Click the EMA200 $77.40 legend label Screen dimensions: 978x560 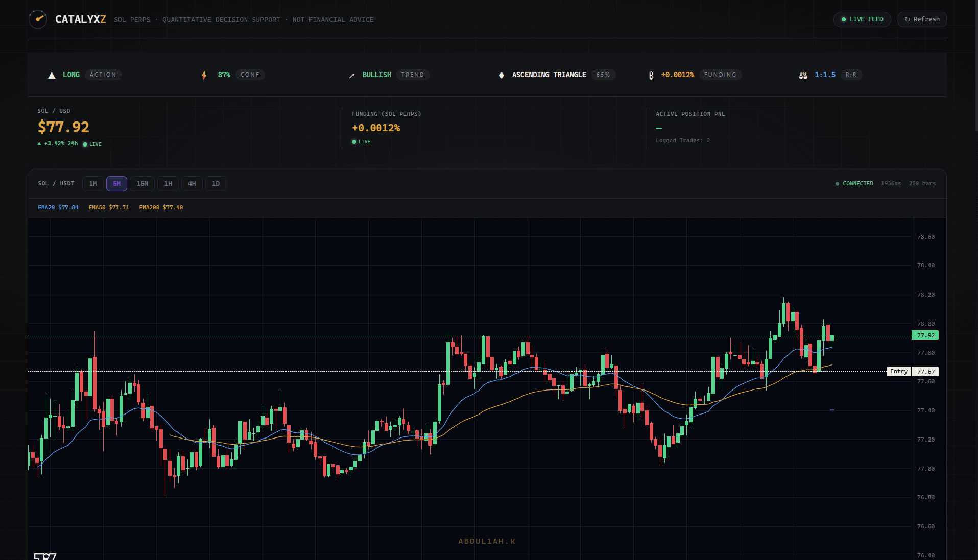[161, 208]
